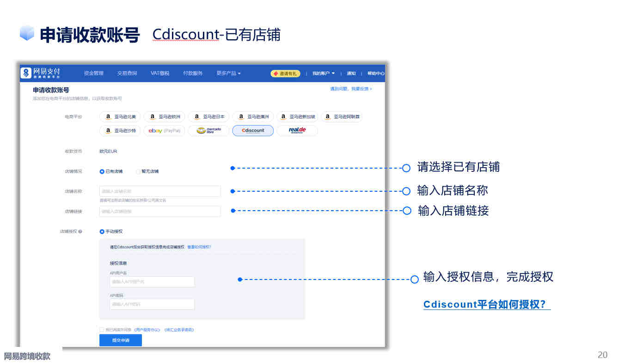Select the Cdiscount platform

[x=253, y=131]
